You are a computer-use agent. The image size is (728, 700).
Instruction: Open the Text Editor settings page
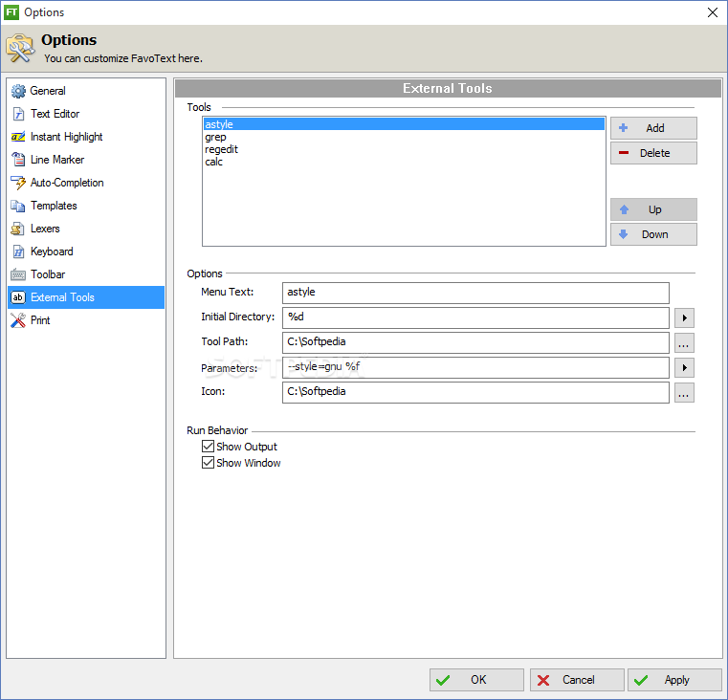86,114
